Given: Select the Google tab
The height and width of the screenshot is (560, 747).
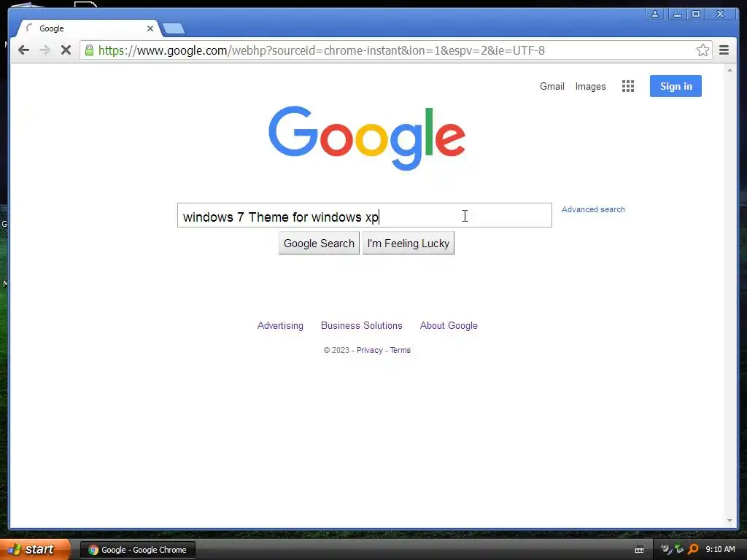Looking at the screenshot, I should 88,28.
